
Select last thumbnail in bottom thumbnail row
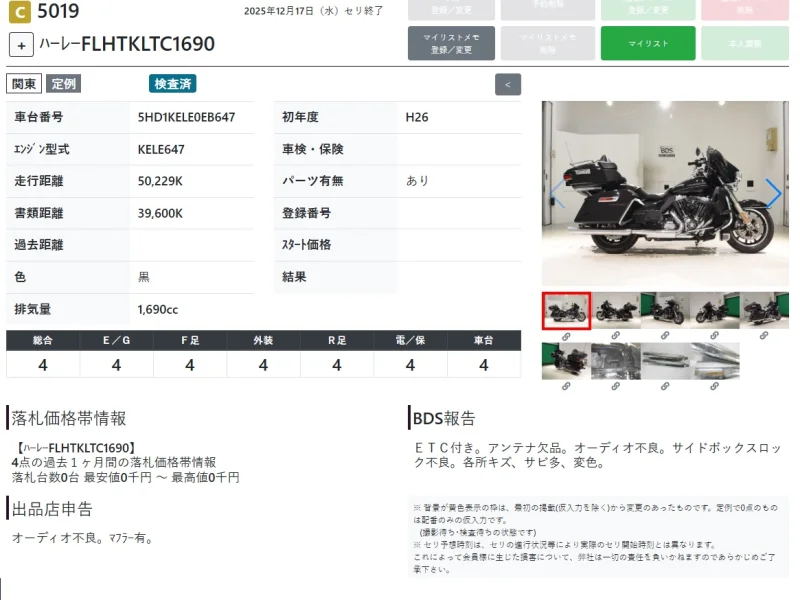point(714,361)
